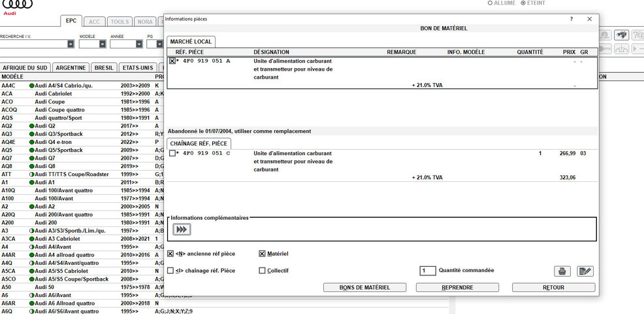Switch to the NORA tab
644x314 pixels.
pyautogui.click(x=145, y=22)
